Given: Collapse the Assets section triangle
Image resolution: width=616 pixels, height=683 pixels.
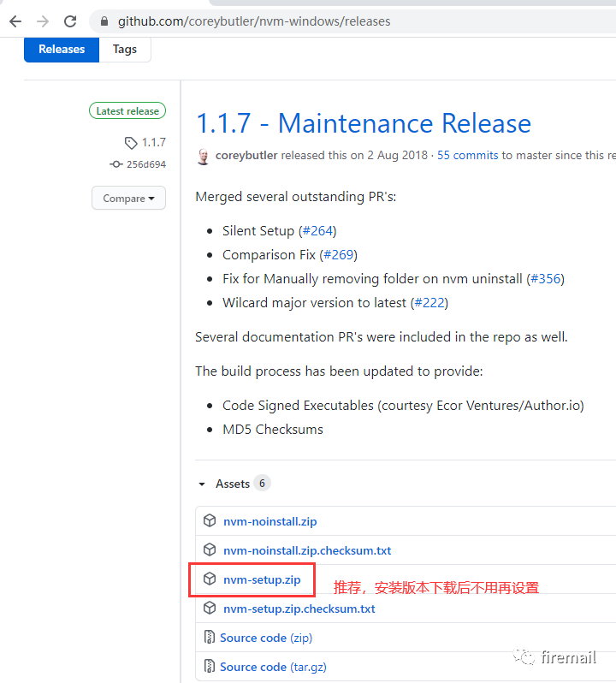Looking at the screenshot, I should point(202,484).
